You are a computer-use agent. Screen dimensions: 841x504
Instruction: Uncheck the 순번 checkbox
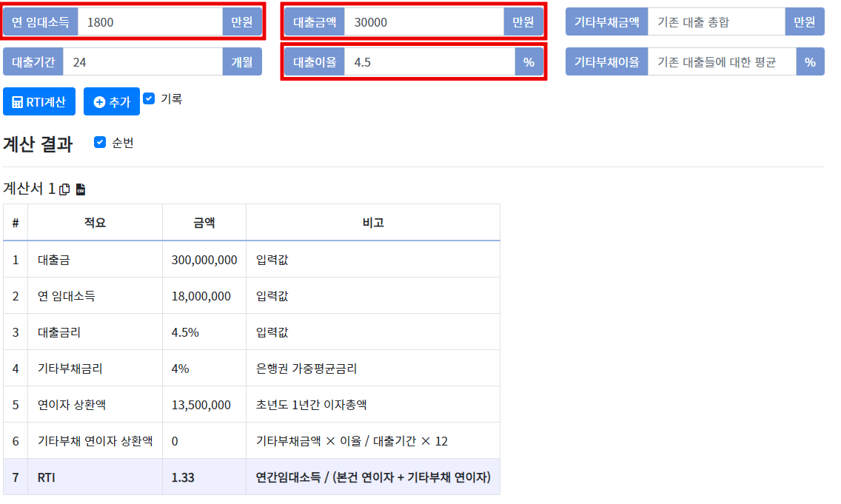[99, 142]
